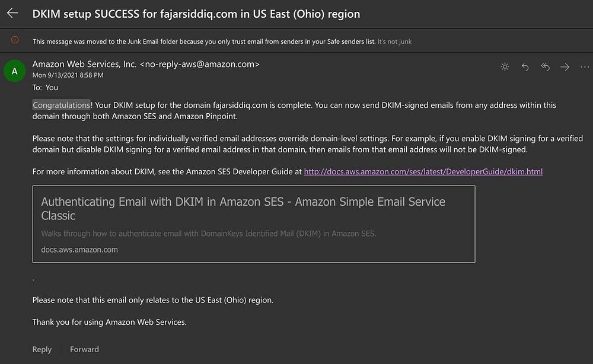The image size is (593, 364).
Task: Click the forward arrow icon in header
Action: (x=565, y=67)
